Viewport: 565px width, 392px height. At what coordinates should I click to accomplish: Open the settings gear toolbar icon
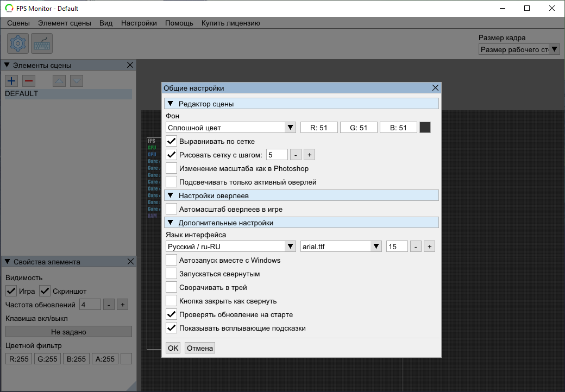coord(18,43)
